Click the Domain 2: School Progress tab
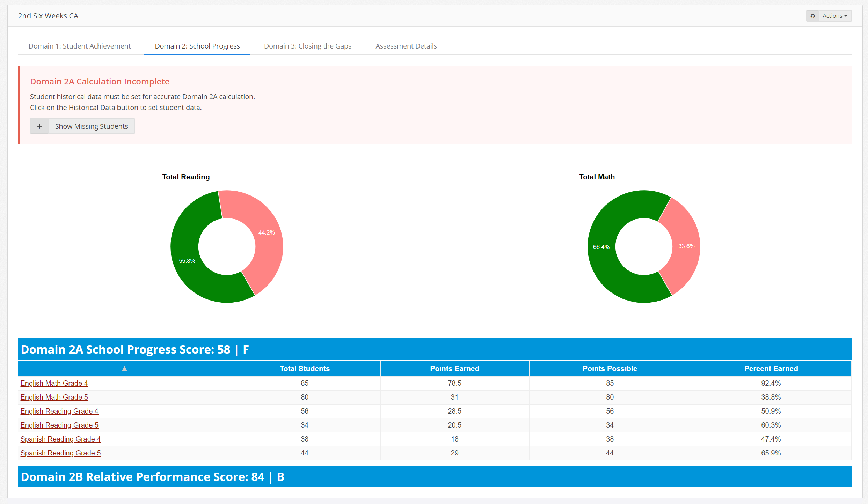The image size is (868, 504). 197,46
